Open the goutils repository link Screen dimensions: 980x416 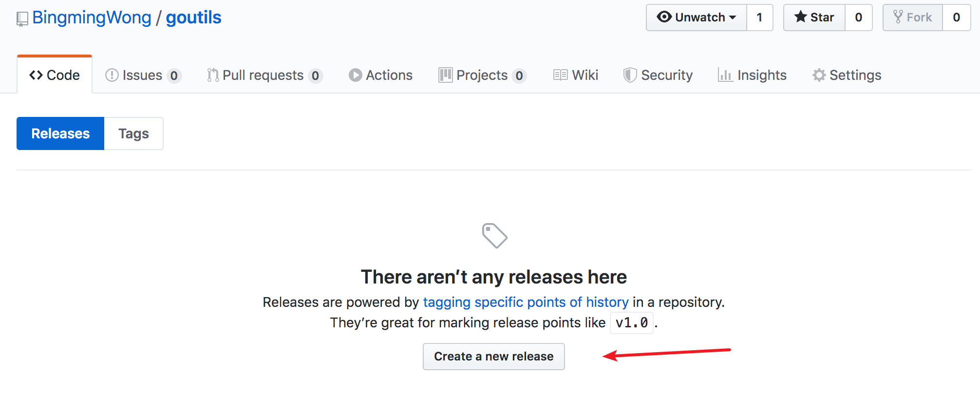click(x=193, y=18)
